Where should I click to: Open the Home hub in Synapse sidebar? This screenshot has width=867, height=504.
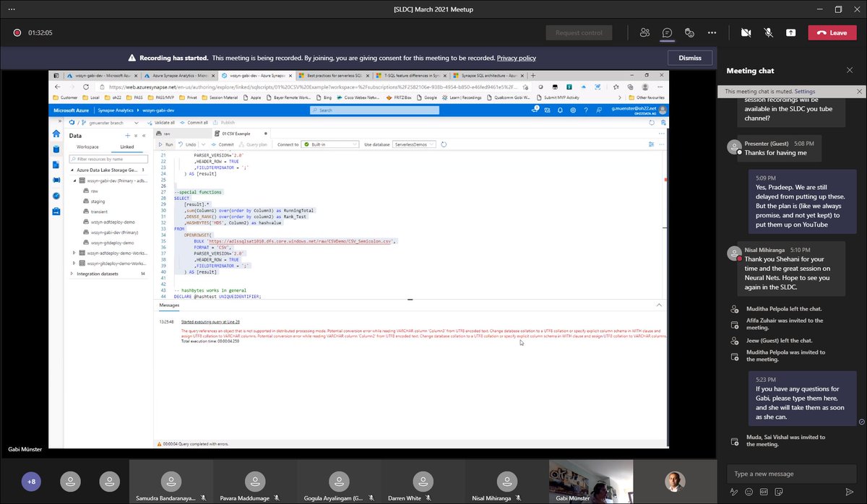[56, 134]
